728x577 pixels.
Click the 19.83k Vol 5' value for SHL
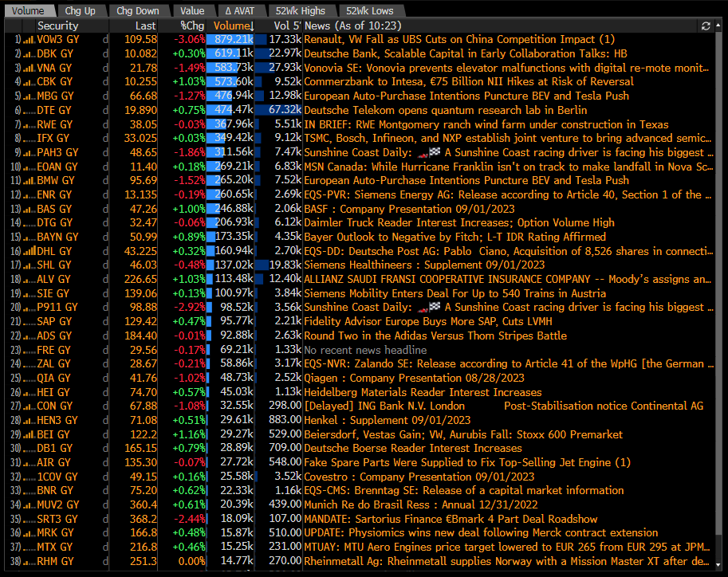pyautogui.click(x=285, y=265)
